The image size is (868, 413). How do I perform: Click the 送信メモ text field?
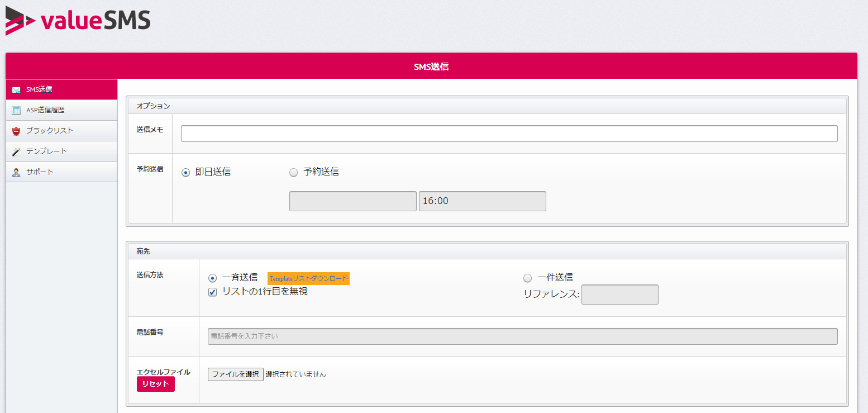click(x=509, y=134)
